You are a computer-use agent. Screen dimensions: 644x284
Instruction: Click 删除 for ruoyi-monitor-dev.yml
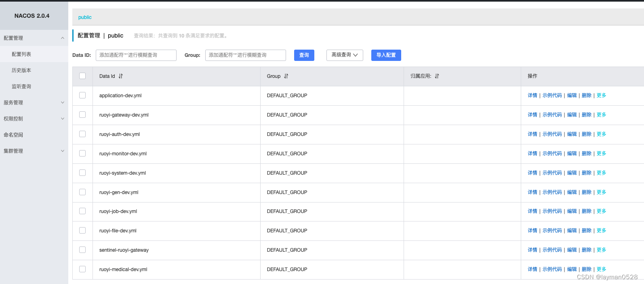(x=587, y=154)
